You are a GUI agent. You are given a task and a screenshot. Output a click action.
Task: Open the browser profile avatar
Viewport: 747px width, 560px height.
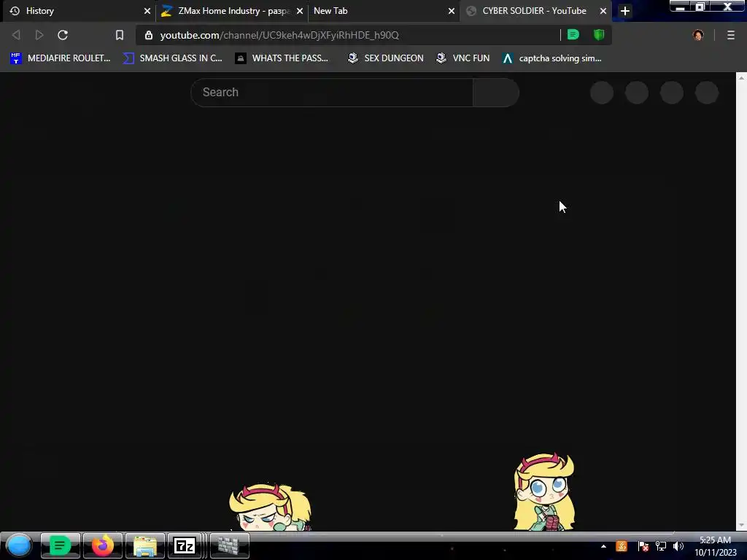[698, 35]
